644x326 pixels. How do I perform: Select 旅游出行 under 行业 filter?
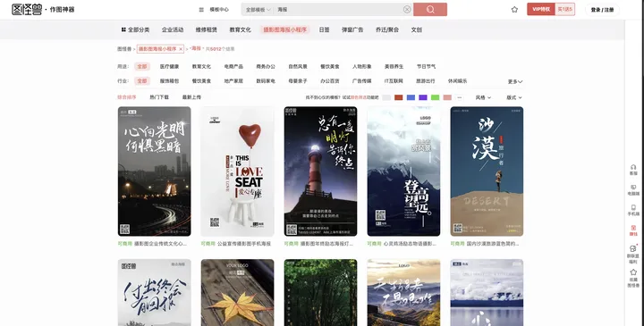click(425, 81)
